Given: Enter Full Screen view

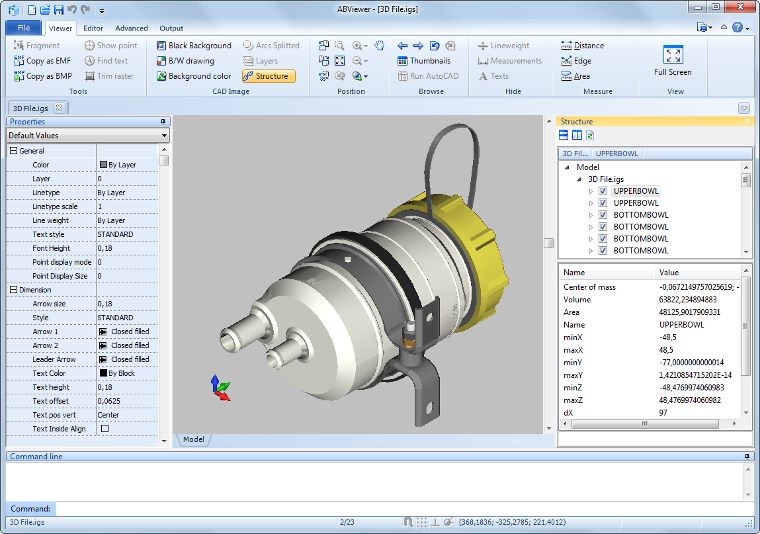Looking at the screenshot, I should click(673, 60).
